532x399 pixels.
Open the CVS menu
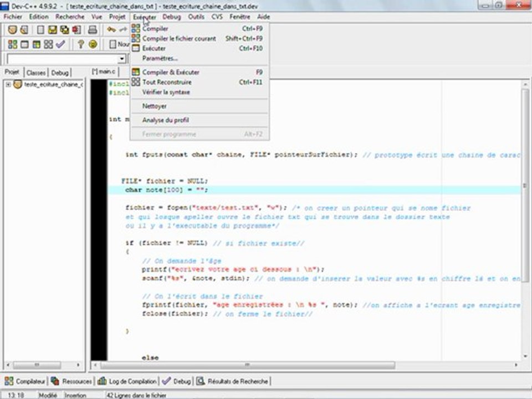(x=217, y=17)
